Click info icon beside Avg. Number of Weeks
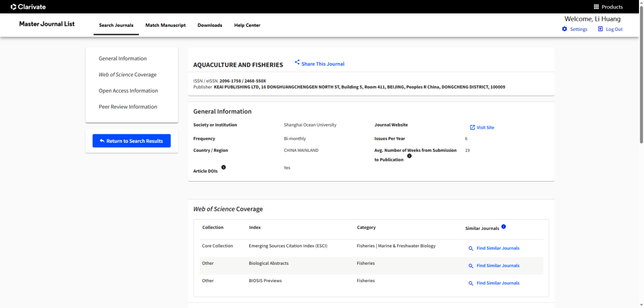 (409, 156)
